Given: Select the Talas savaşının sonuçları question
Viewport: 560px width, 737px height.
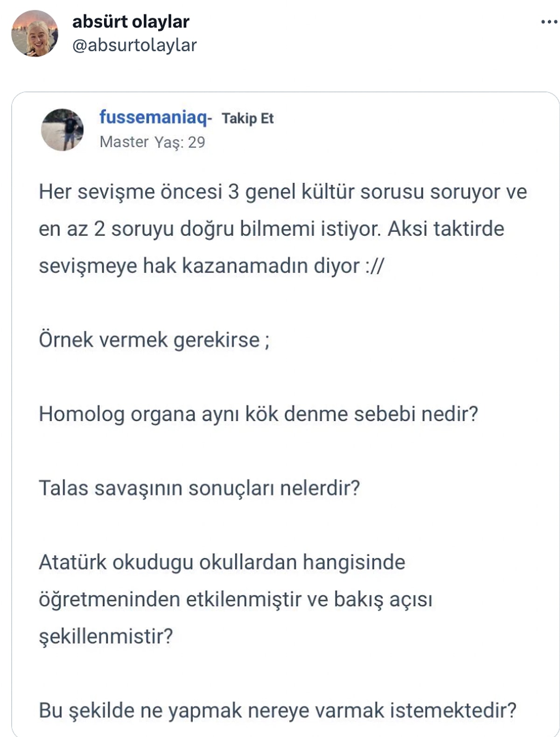Looking at the screenshot, I should 201,487.
